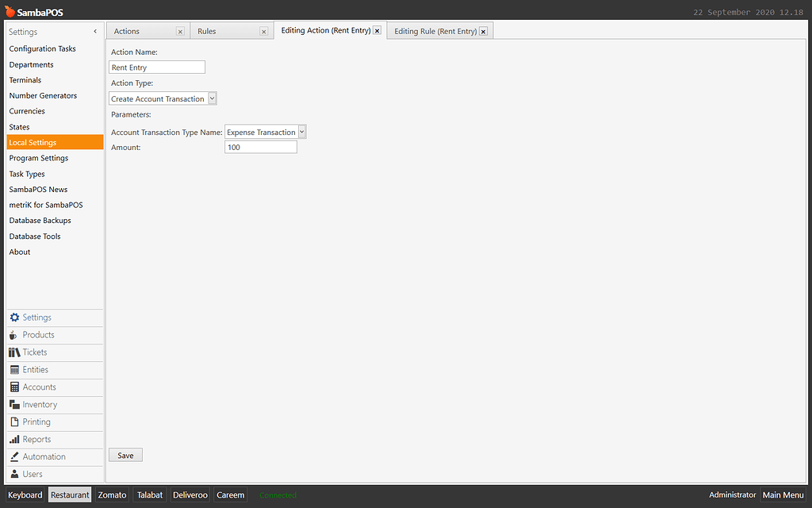Open the Account Transaction Type Name dropdown
This screenshot has height=508, width=812.
301,132
